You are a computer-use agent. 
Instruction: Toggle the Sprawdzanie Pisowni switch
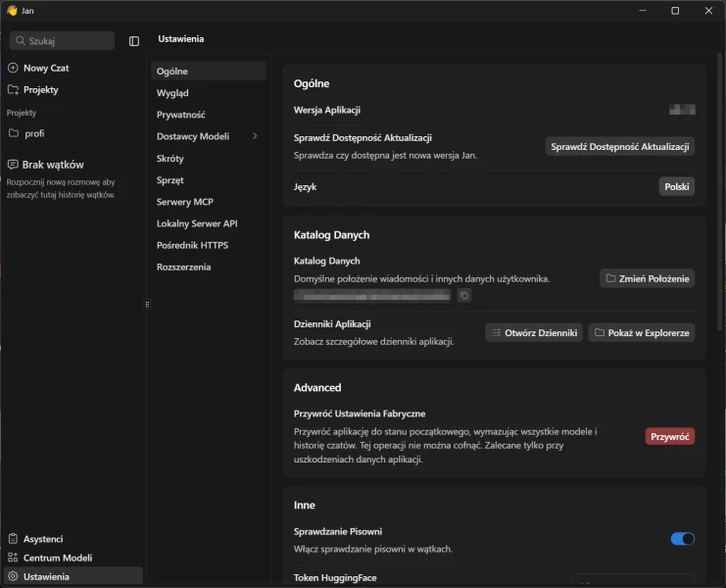[x=682, y=538]
